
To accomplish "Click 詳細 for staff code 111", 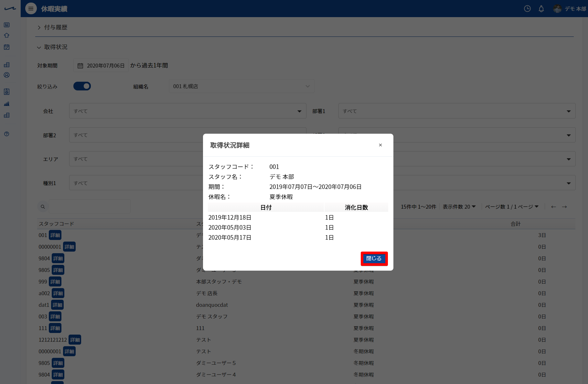I will (x=55, y=328).
